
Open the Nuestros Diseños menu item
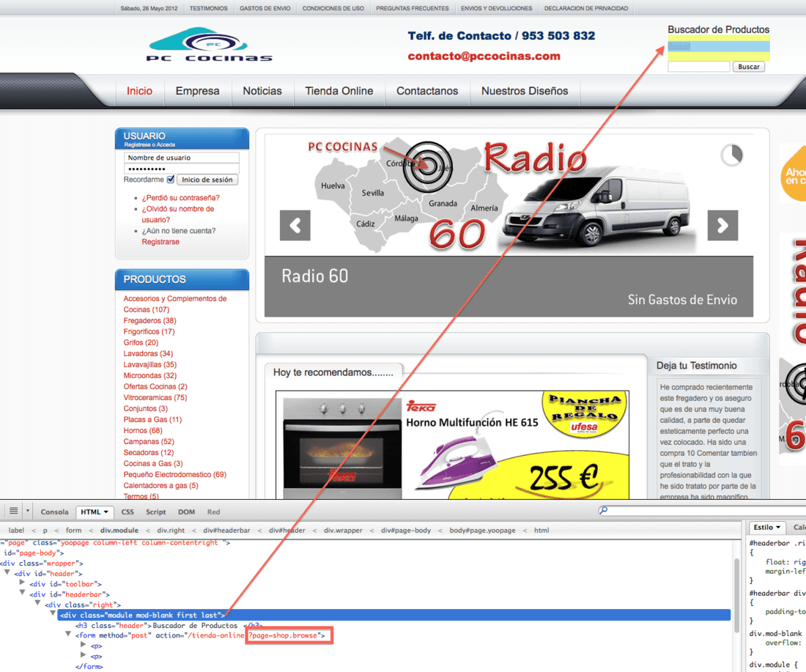525,91
